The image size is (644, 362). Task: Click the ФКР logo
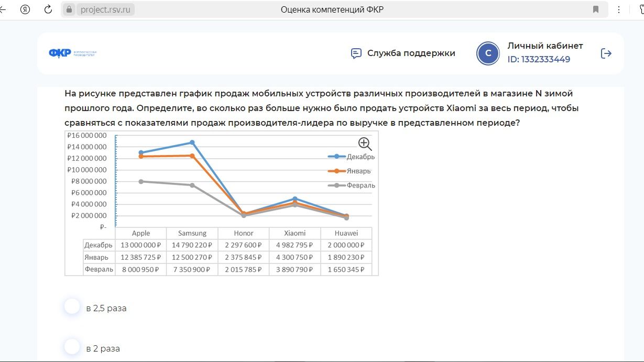pos(72,53)
